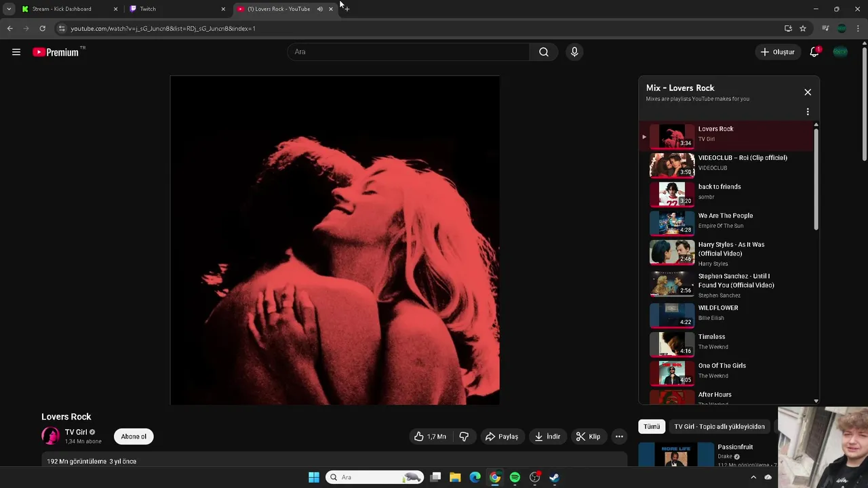868x488 pixels.
Task: Focus the YouTube Ara search field
Action: (x=409, y=52)
